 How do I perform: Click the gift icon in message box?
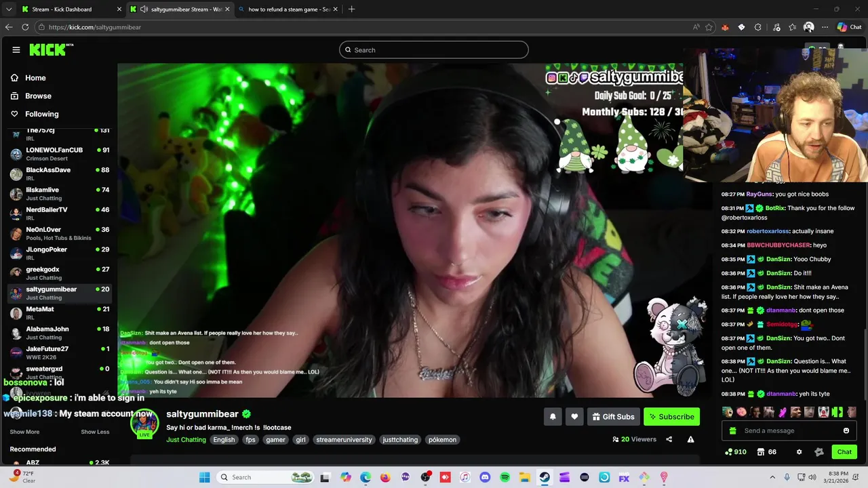point(732,430)
